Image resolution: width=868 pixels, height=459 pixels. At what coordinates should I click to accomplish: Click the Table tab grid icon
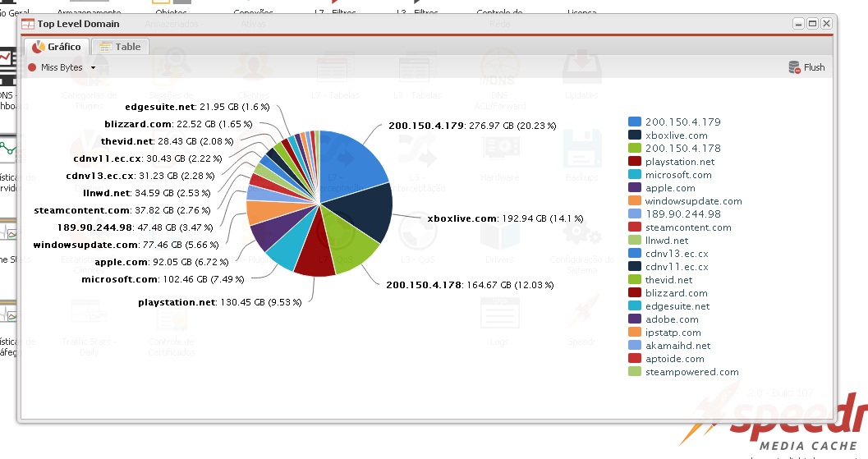(x=105, y=47)
